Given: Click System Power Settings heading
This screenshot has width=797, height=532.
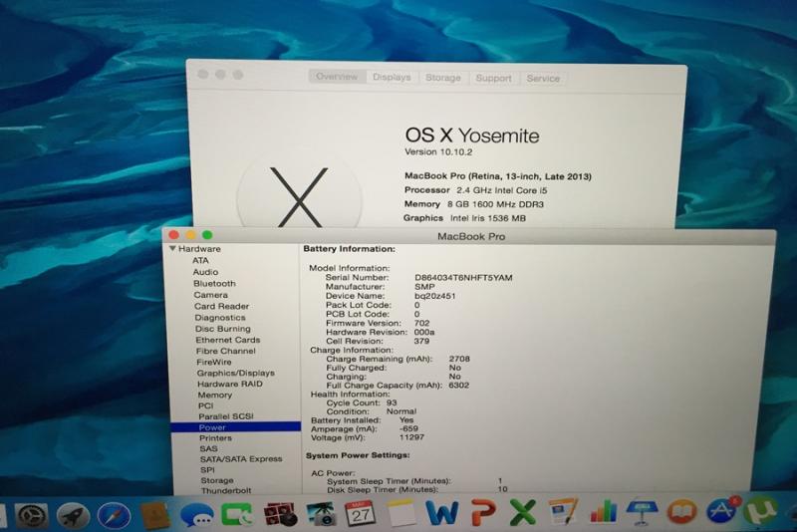Looking at the screenshot, I should coord(358,455).
